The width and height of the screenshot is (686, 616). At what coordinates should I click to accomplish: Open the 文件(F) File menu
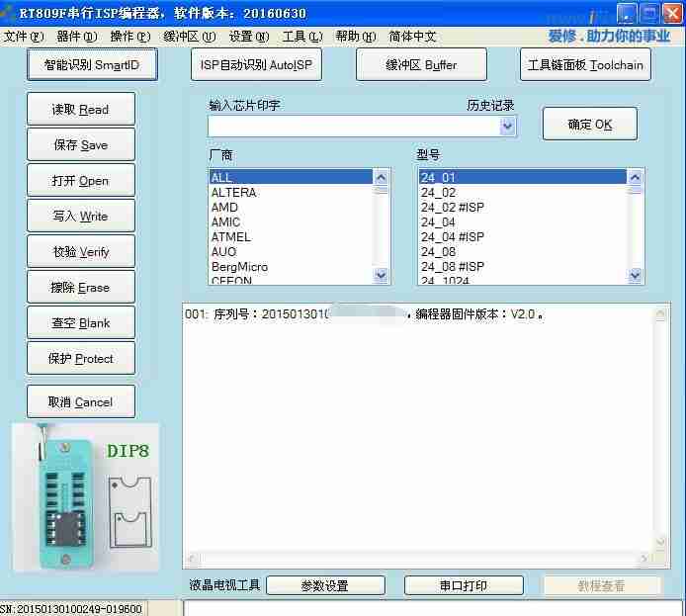coord(24,37)
